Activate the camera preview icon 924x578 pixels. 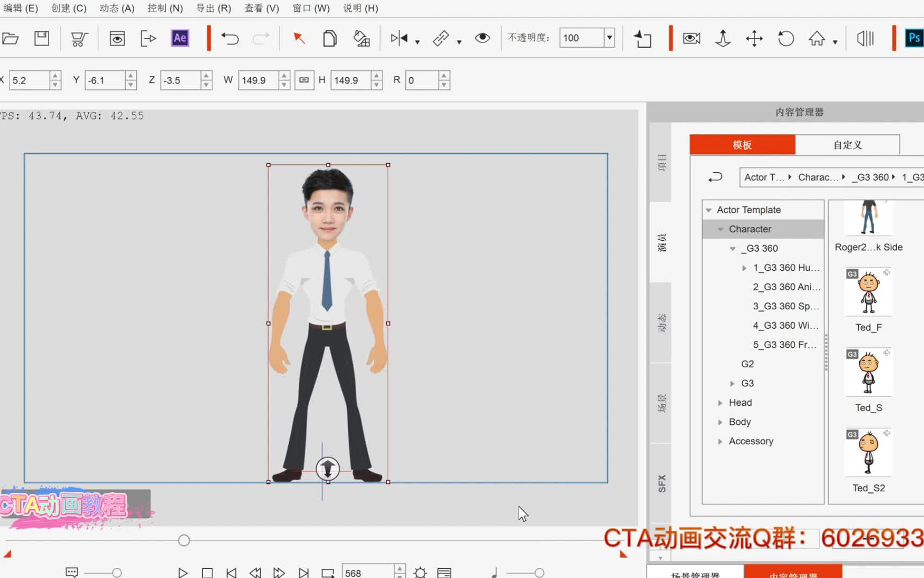[691, 38]
